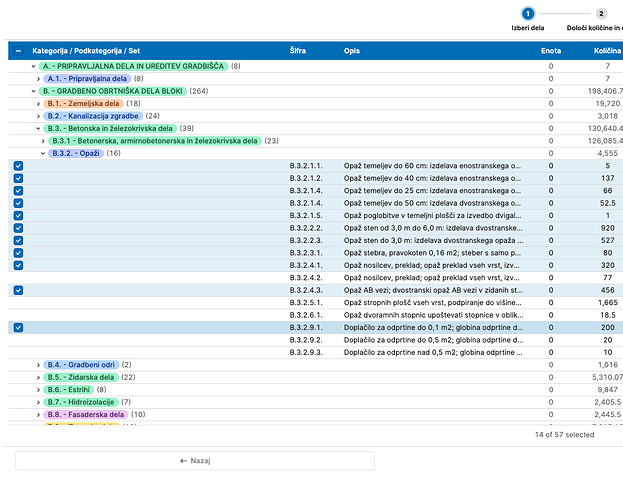Image resolution: width=623 pixels, height=500 pixels.
Task: Uncheck the row B.3.2.1.5. checkbox
Action: (18, 215)
